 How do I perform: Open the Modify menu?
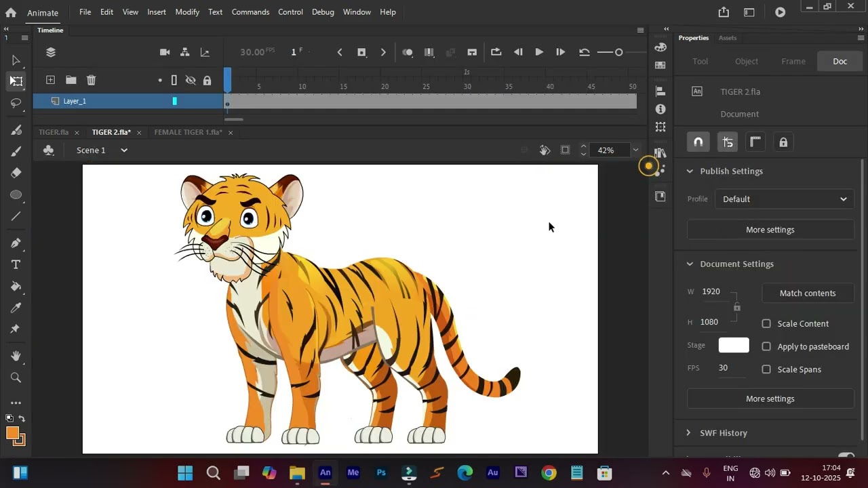click(187, 12)
